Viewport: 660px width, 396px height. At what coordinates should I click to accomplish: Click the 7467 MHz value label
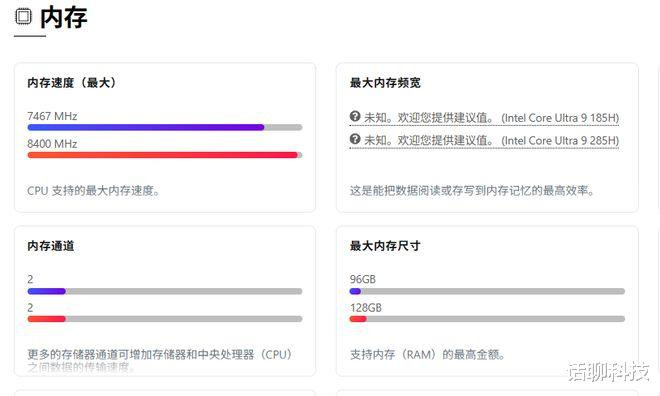pos(52,116)
